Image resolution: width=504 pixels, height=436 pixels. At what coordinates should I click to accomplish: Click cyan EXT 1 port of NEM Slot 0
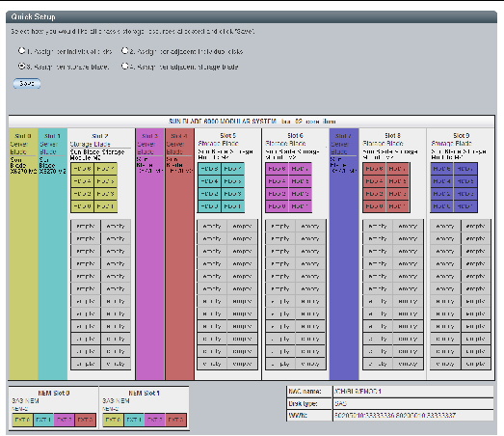point(43,420)
